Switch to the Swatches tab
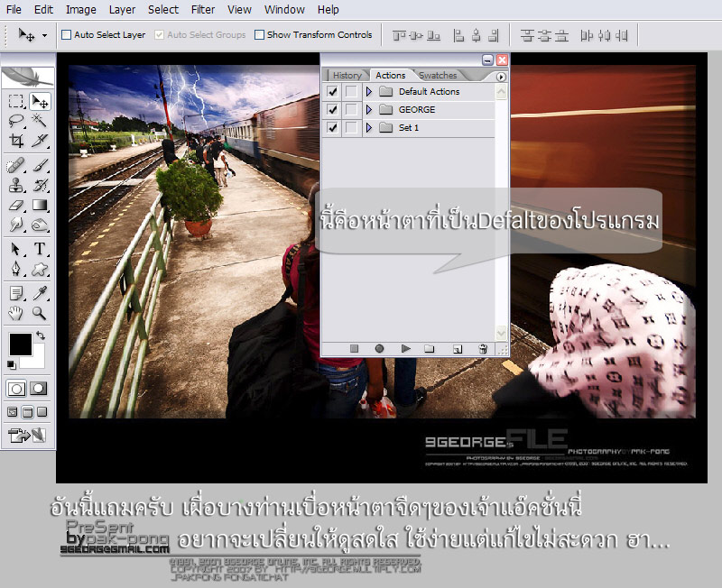The image size is (722, 588). click(x=438, y=76)
